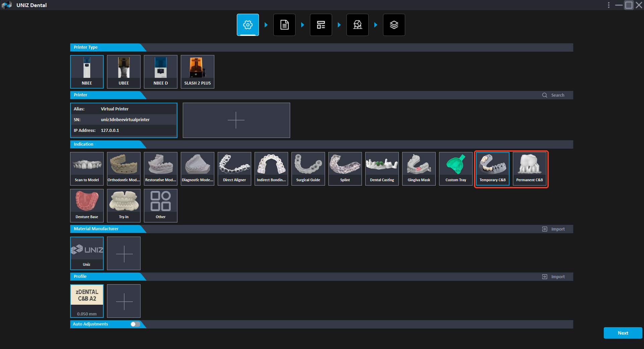Go to the document step in the workflow

click(284, 25)
